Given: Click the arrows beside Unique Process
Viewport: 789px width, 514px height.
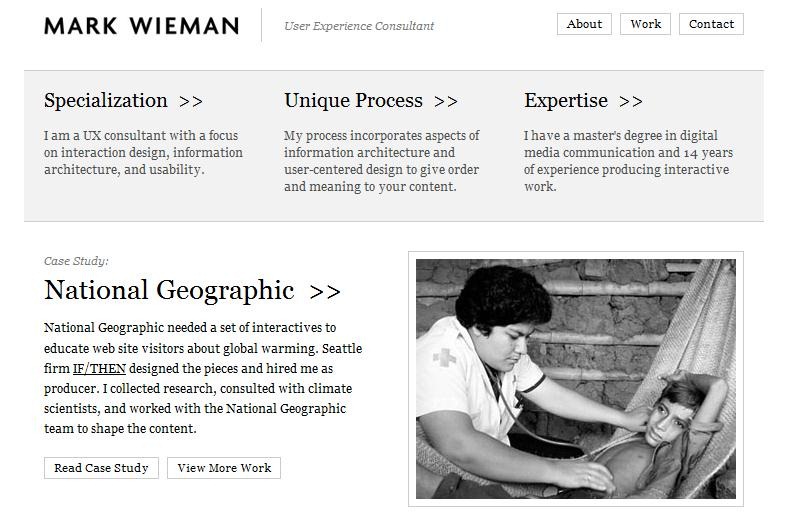Looking at the screenshot, I should pos(446,101).
